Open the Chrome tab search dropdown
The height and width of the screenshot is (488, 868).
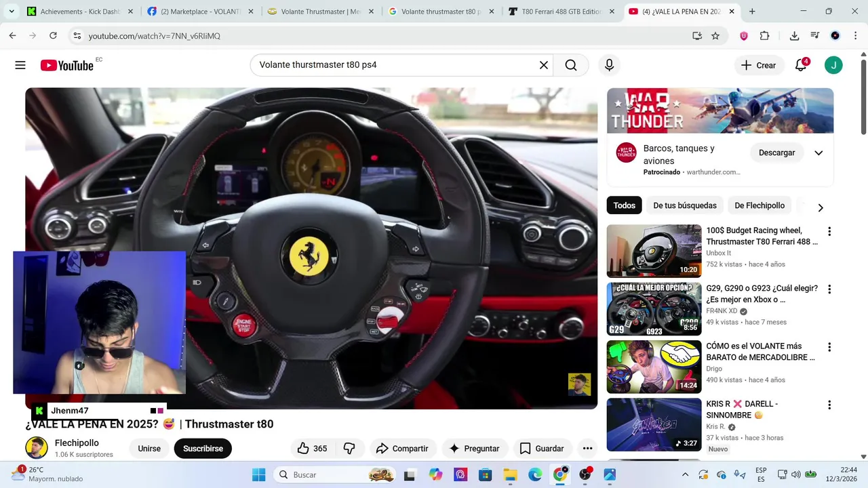coord(12,12)
